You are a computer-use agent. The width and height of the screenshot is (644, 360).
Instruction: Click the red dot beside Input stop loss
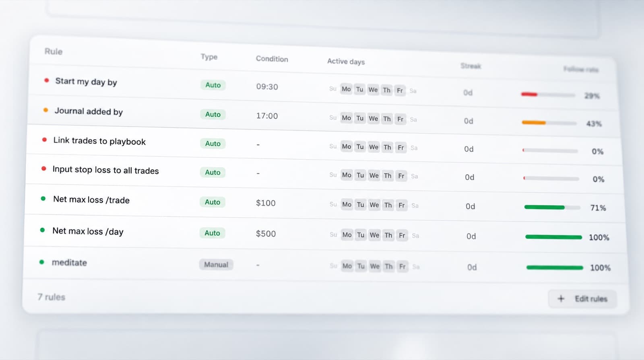(x=43, y=169)
